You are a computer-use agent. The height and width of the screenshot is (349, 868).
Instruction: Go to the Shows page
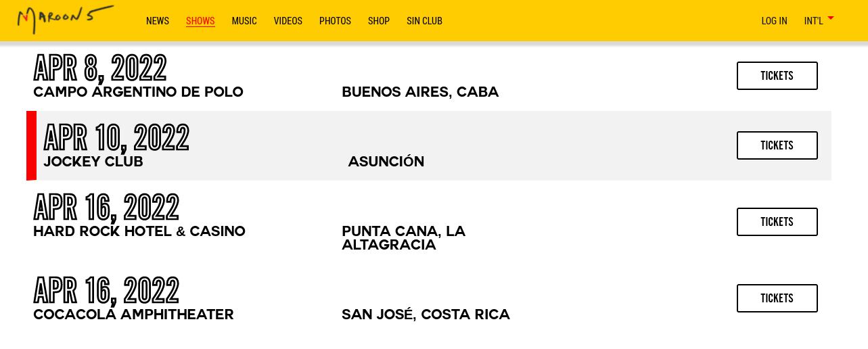pos(200,21)
